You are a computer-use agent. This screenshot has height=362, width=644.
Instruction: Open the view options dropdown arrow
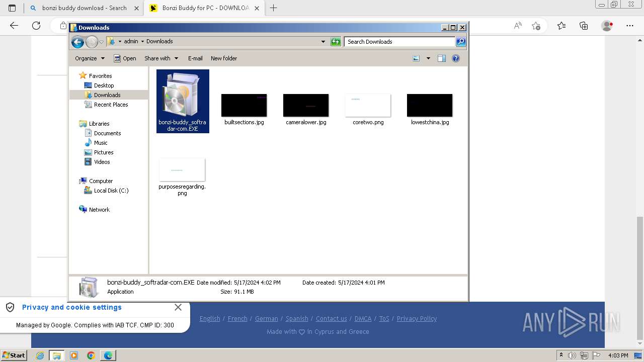pyautogui.click(x=428, y=58)
